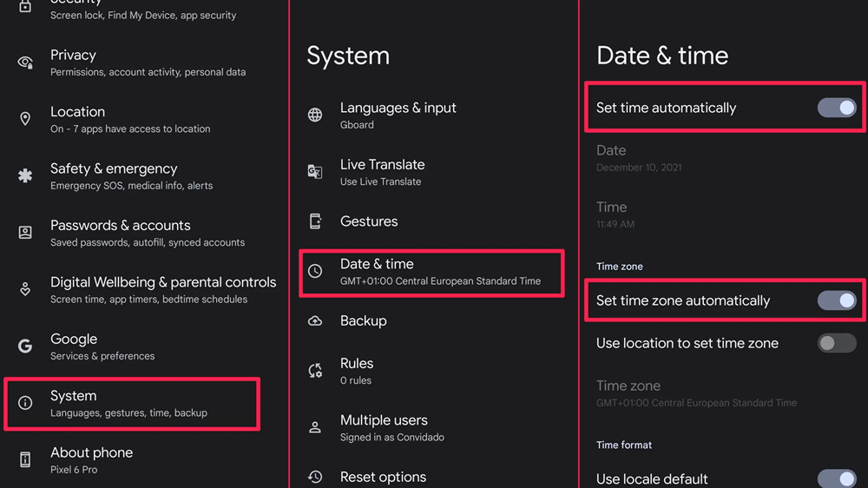Enable Use location to set time zone
This screenshot has width=868, height=488.
click(836, 344)
